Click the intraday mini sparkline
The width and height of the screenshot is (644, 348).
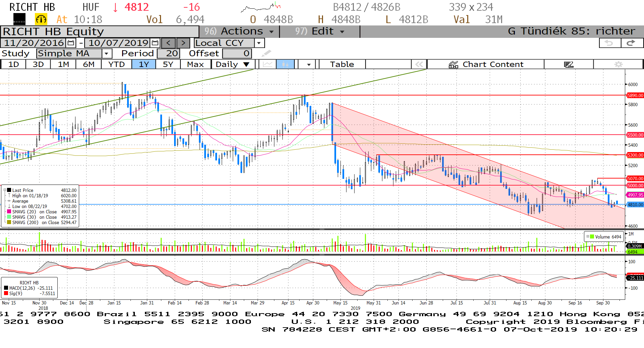click(x=261, y=7)
